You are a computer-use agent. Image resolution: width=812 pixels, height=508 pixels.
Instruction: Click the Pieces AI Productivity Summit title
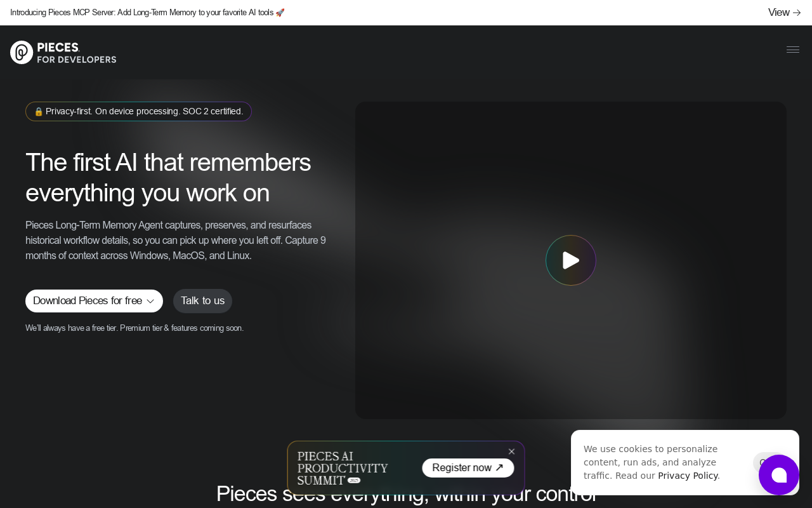click(343, 469)
